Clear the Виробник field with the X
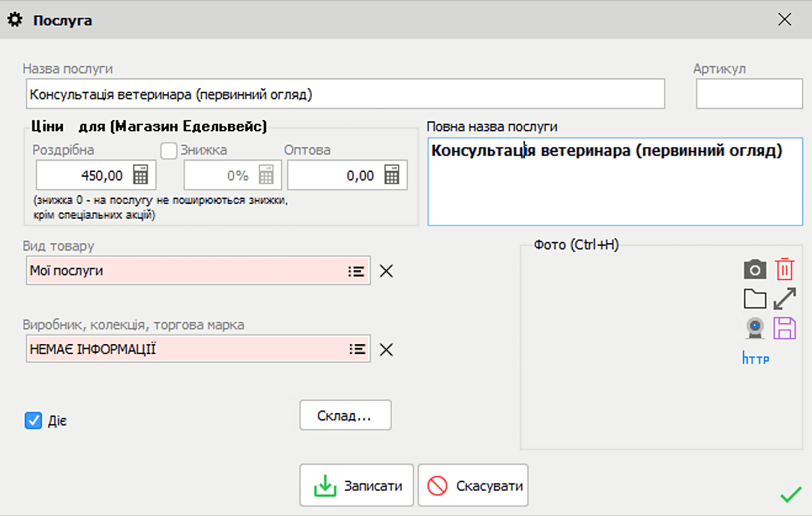 (x=386, y=349)
